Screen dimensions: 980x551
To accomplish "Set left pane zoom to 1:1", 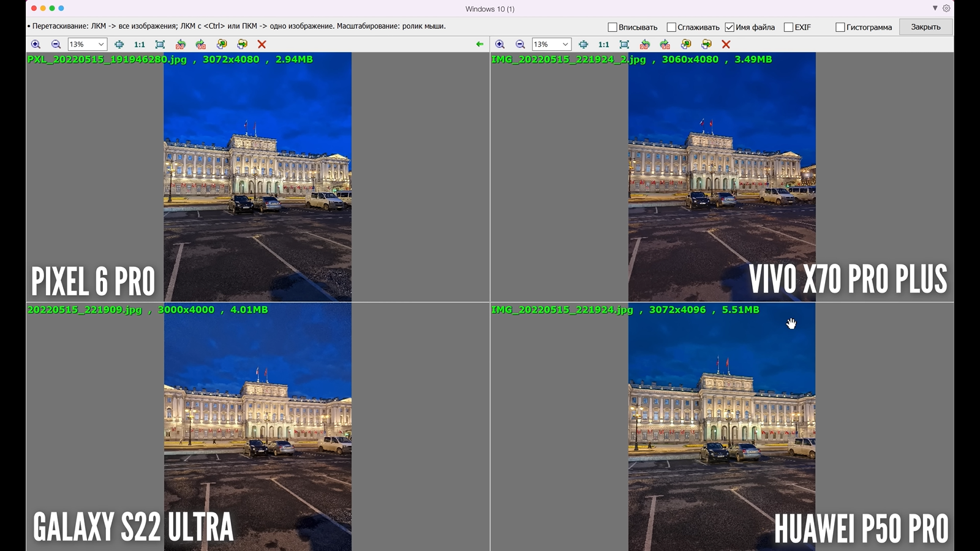I will (140, 44).
